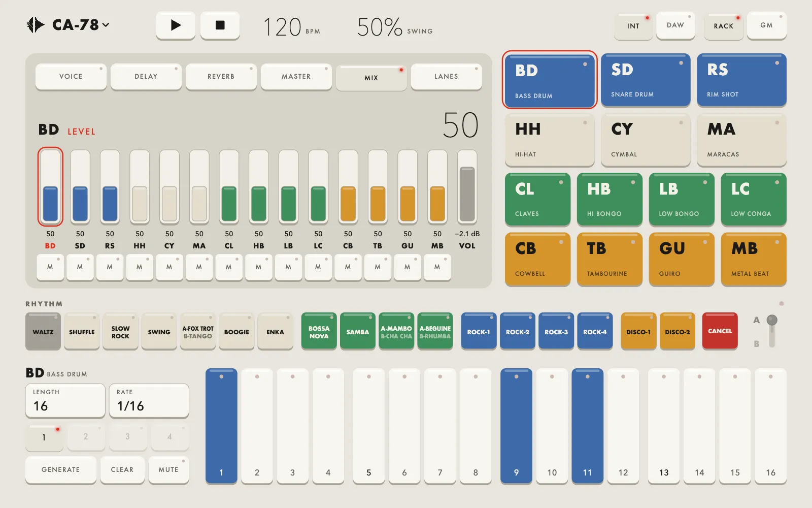This screenshot has height=508, width=812.
Task: Start playback with the play button
Action: 176,25
